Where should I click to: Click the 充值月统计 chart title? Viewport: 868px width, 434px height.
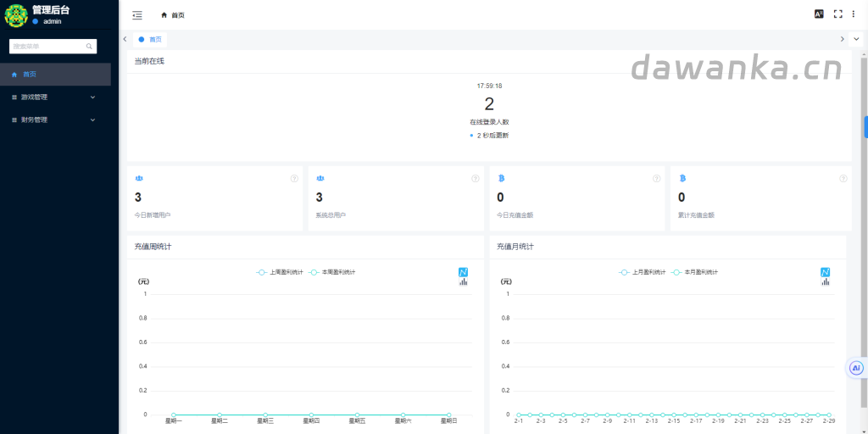point(515,247)
